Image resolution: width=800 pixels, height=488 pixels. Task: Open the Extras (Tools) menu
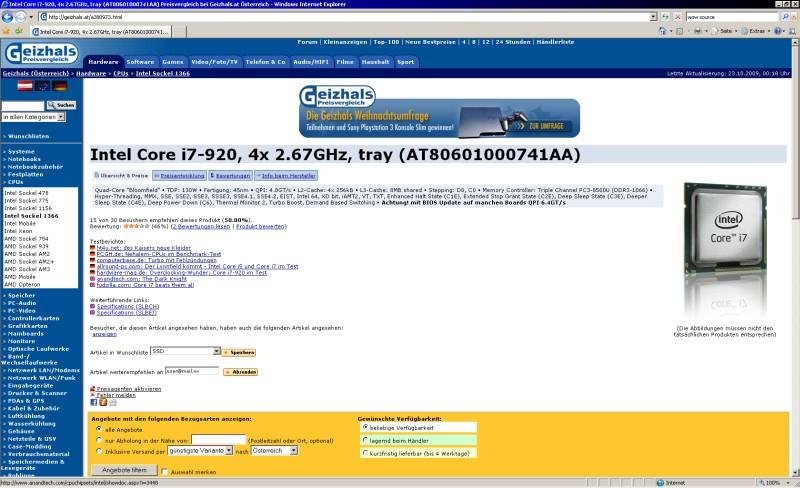756,31
